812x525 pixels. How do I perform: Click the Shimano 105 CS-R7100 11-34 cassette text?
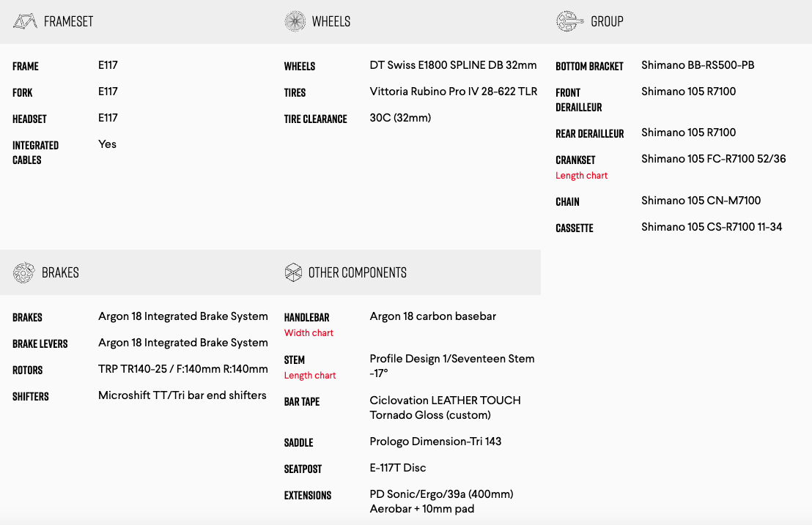point(711,227)
